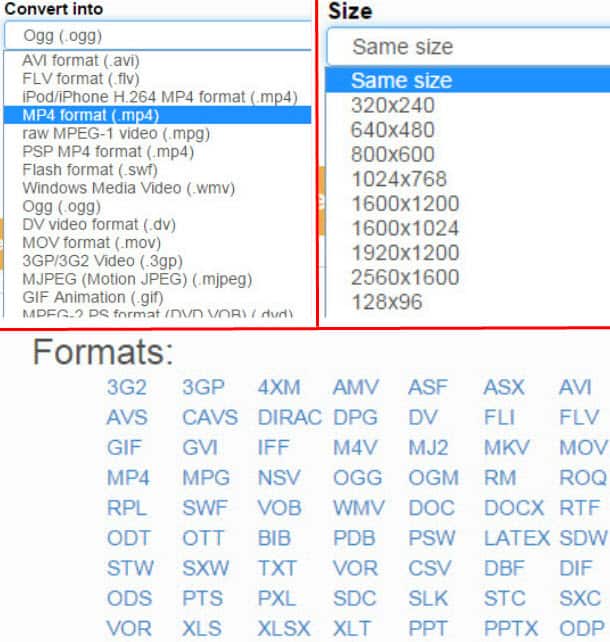Open the 3G2 format link
This screenshot has height=642, width=610.
pyautogui.click(x=127, y=387)
